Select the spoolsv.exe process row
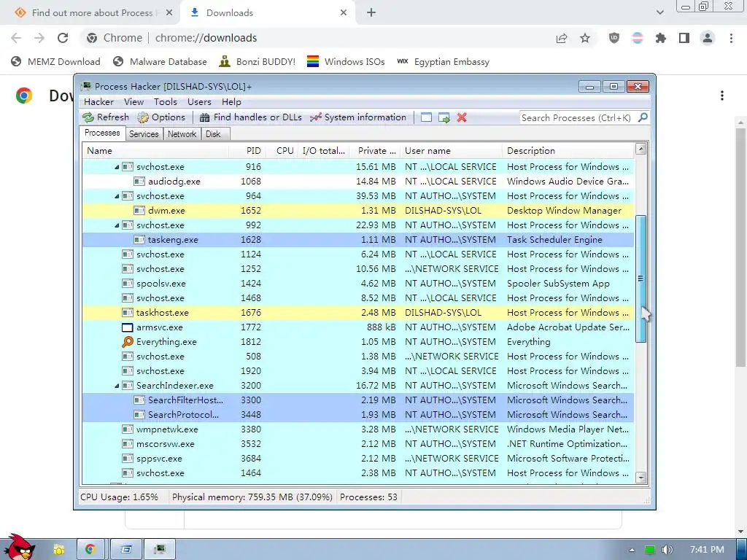 (x=358, y=284)
